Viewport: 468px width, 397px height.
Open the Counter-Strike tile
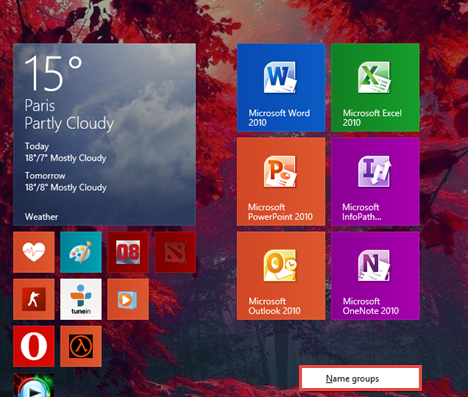click(34, 299)
